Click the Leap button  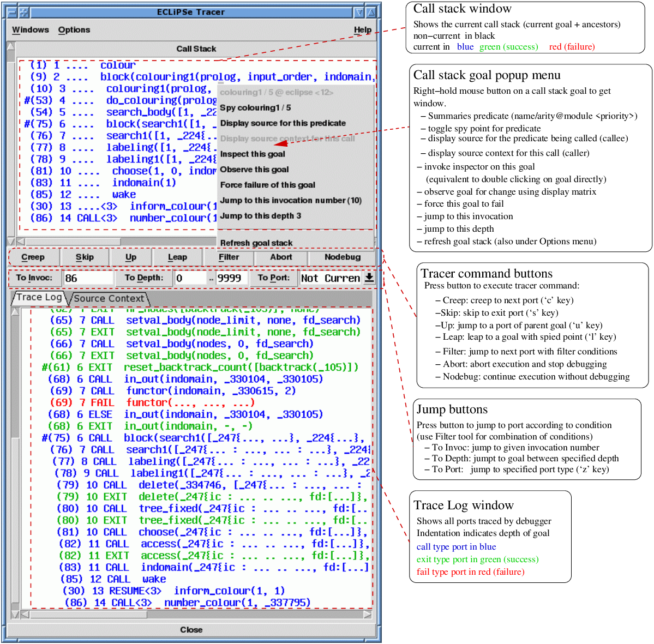click(x=177, y=257)
